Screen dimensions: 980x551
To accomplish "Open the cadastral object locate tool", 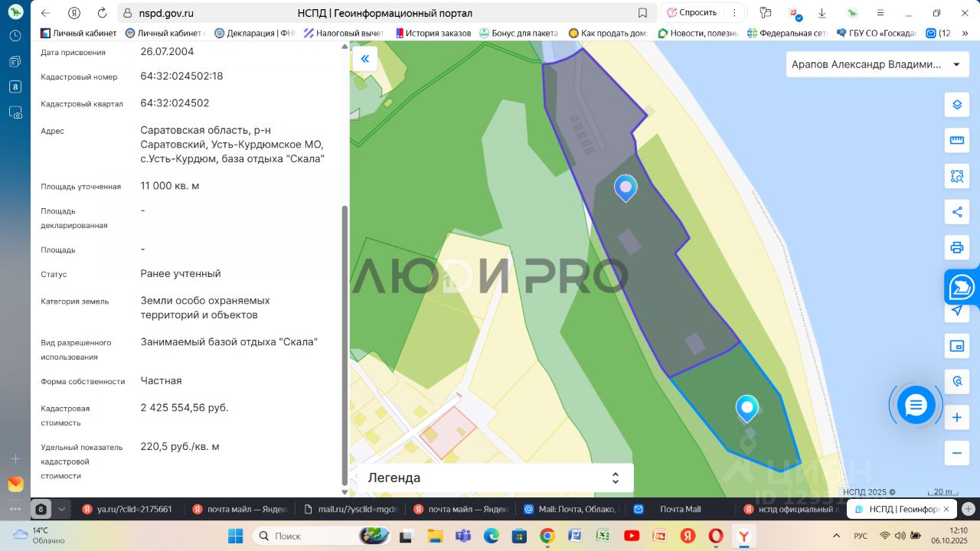I will click(957, 381).
